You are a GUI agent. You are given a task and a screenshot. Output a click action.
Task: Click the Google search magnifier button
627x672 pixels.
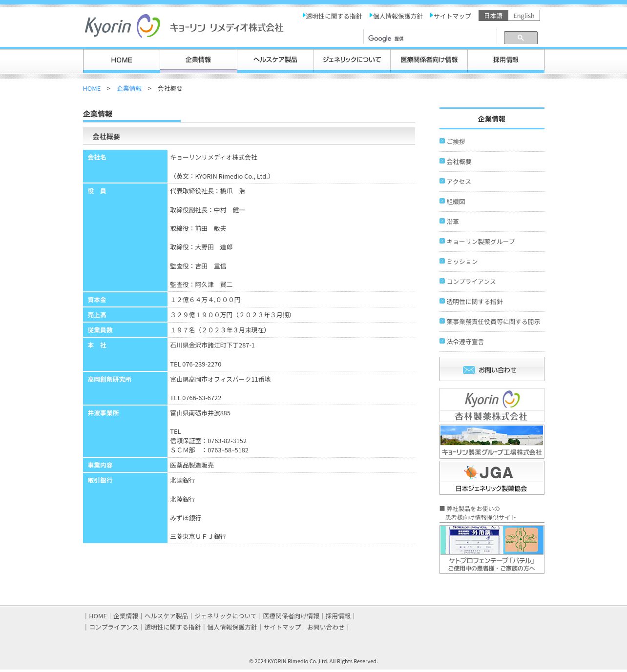point(521,38)
